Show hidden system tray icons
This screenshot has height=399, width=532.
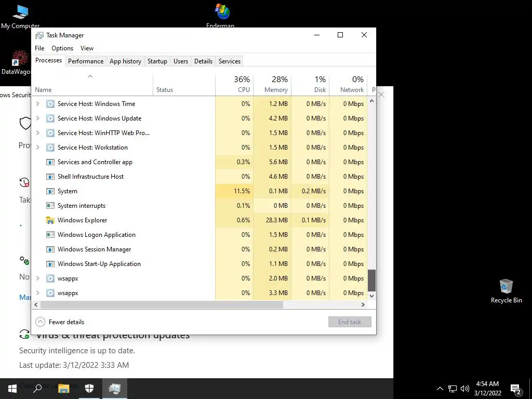click(440, 389)
